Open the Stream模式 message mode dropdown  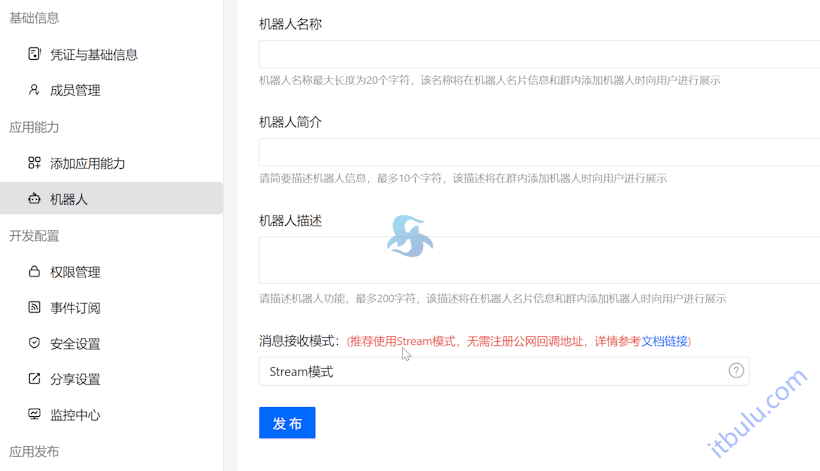coord(504,371)
